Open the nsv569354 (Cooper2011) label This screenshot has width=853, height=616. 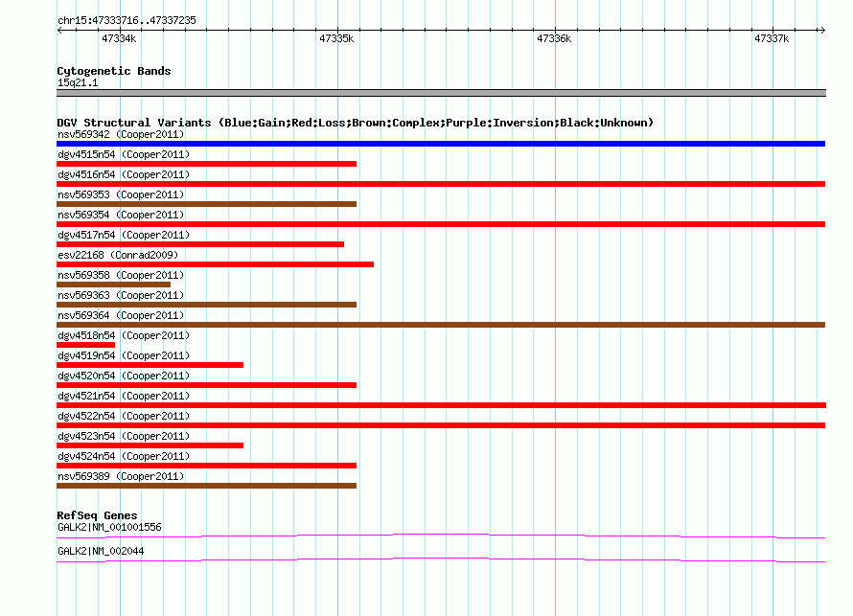pos(121,215)
